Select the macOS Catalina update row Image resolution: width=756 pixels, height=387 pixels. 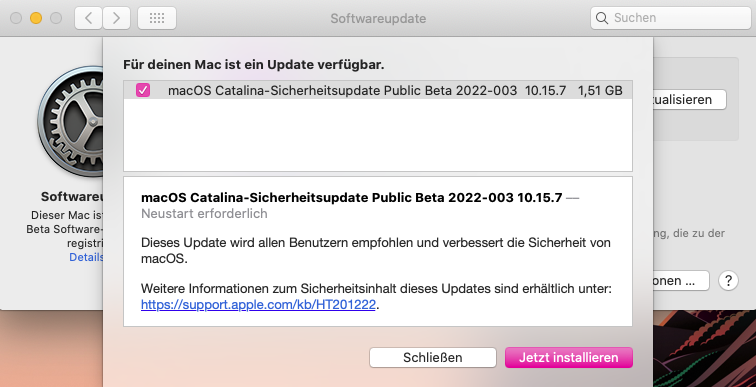coord(378,90)
